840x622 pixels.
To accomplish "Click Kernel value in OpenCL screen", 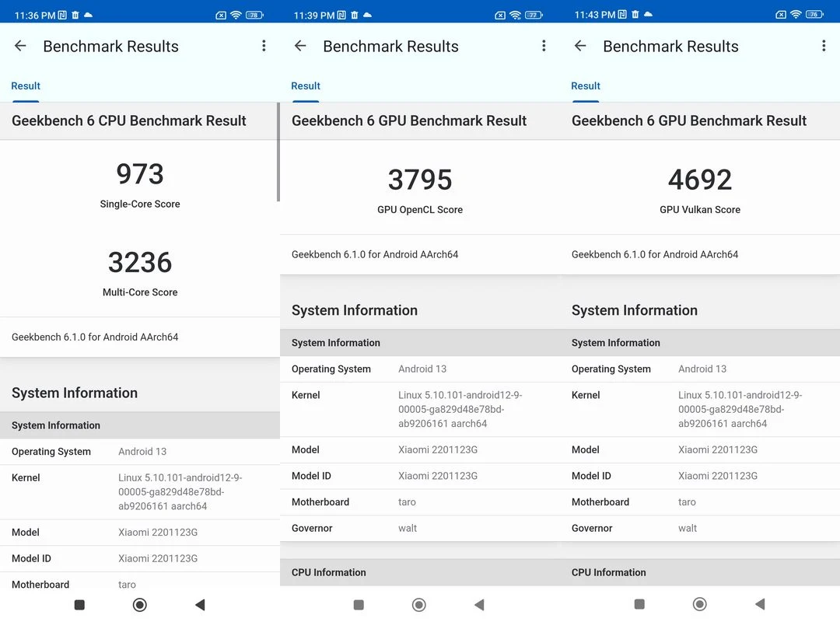I will pyautogui.click(x=460, y=409).
